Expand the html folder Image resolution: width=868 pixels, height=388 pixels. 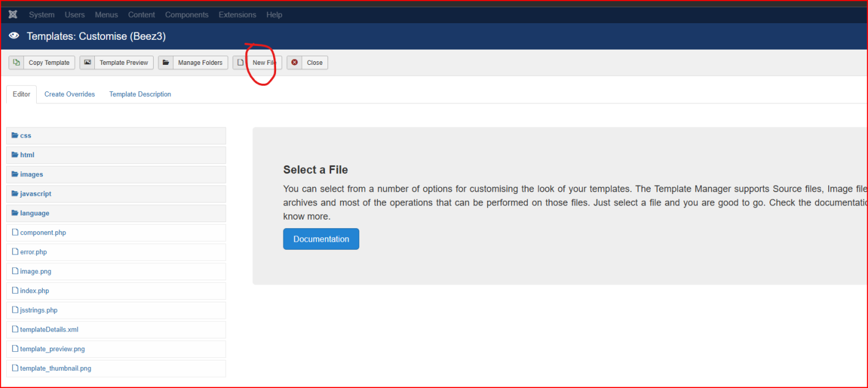coord(116,155)
